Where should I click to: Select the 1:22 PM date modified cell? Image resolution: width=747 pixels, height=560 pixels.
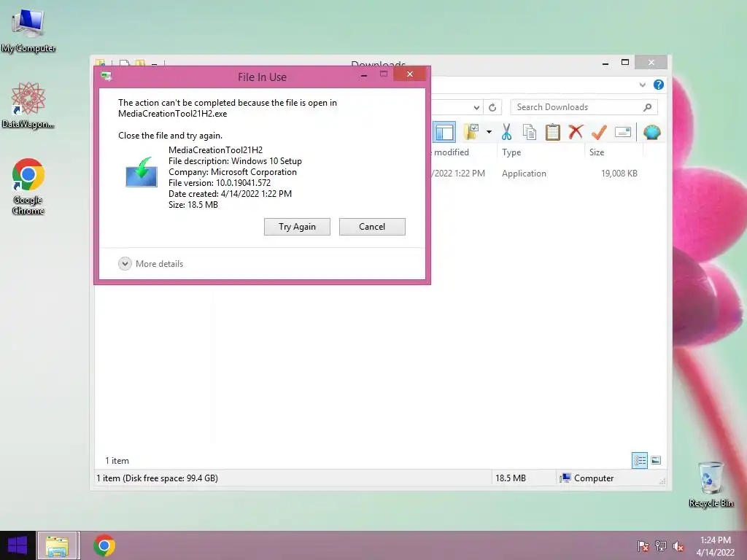(x=458, y=174)
